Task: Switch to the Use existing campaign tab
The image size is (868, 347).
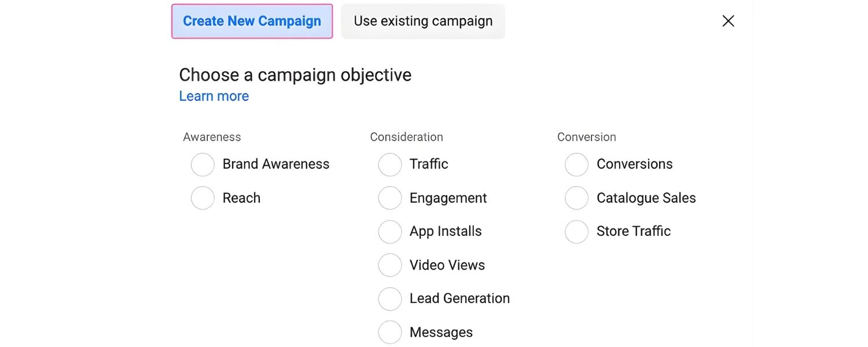Action: coord(422,21)
